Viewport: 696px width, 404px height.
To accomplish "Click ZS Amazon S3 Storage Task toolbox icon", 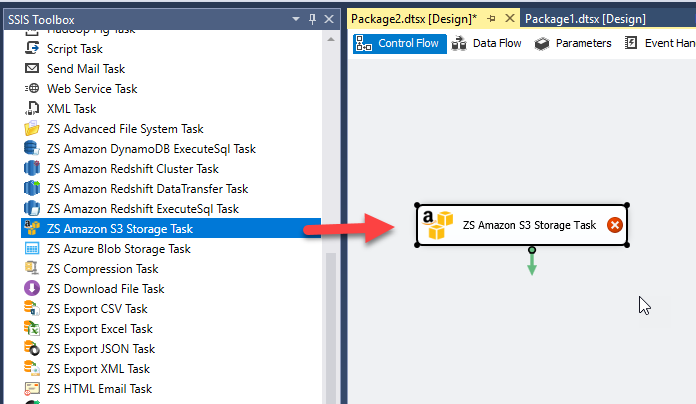I will pyautogui.click(x=32, y=228).
